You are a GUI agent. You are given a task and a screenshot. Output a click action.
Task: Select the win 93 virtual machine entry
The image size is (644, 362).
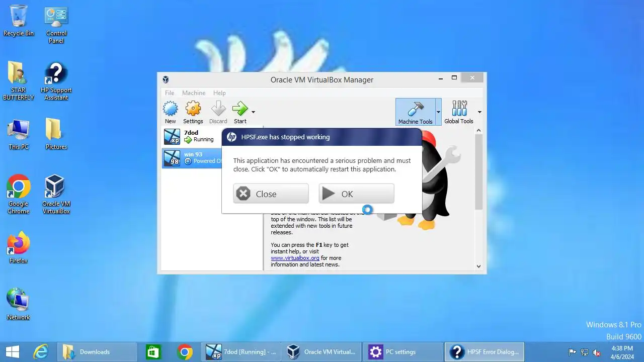pyautogui.click(x=192, y=157)
